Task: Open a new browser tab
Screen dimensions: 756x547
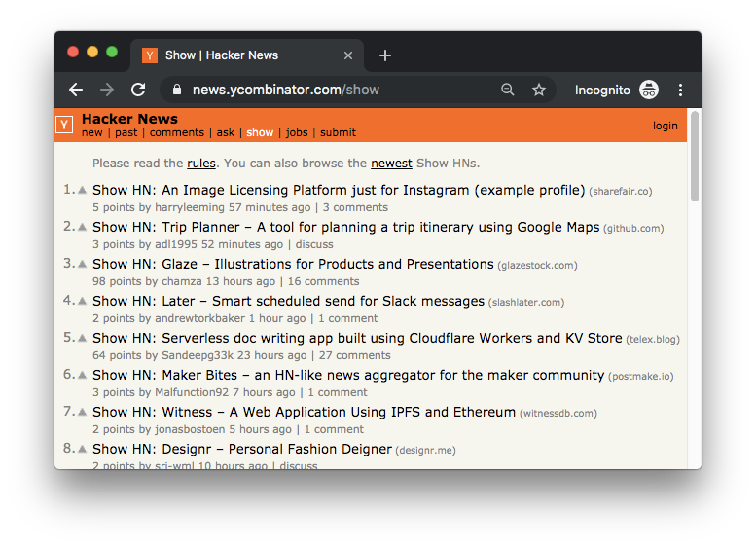Action: tap(385, 55)
